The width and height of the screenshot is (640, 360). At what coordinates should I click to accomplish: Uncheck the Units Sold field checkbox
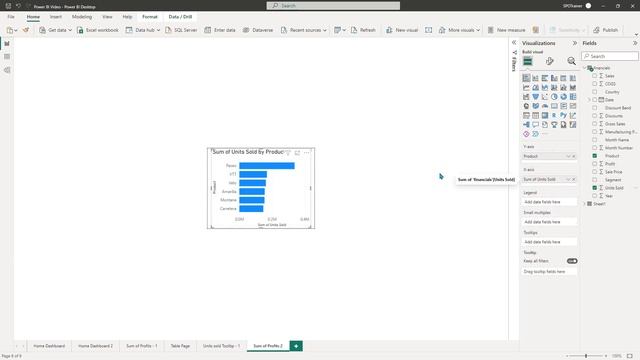point(595,188)
